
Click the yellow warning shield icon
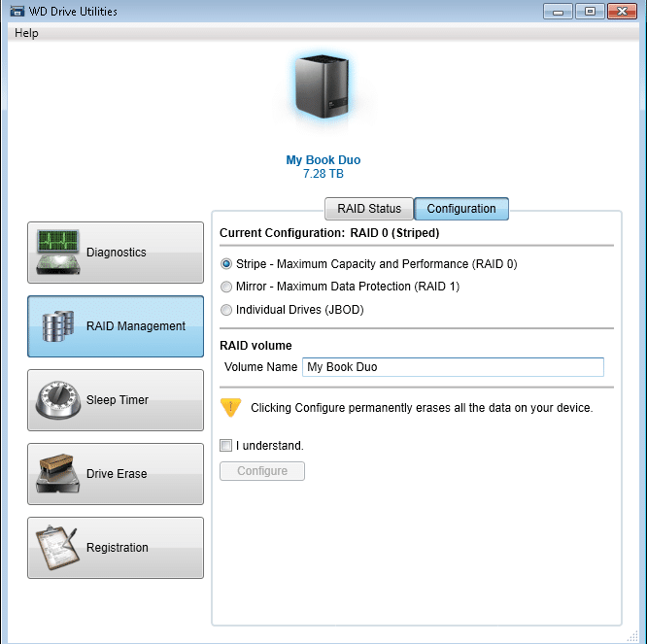230,408
